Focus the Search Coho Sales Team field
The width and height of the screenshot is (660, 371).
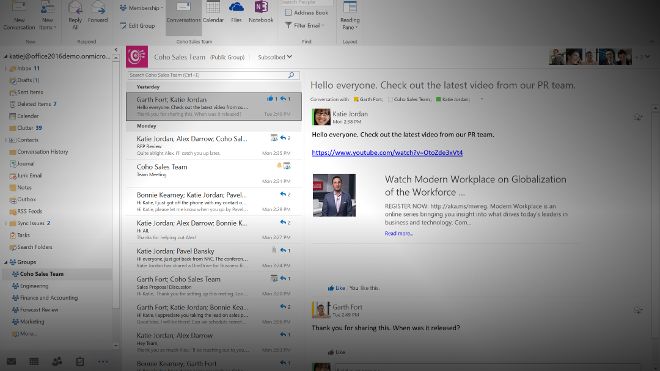point(213,75)
